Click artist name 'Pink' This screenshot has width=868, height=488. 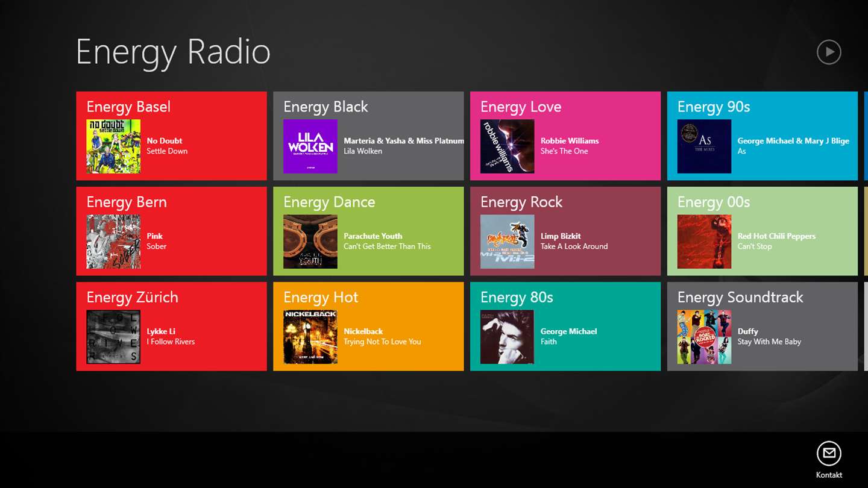155,236
